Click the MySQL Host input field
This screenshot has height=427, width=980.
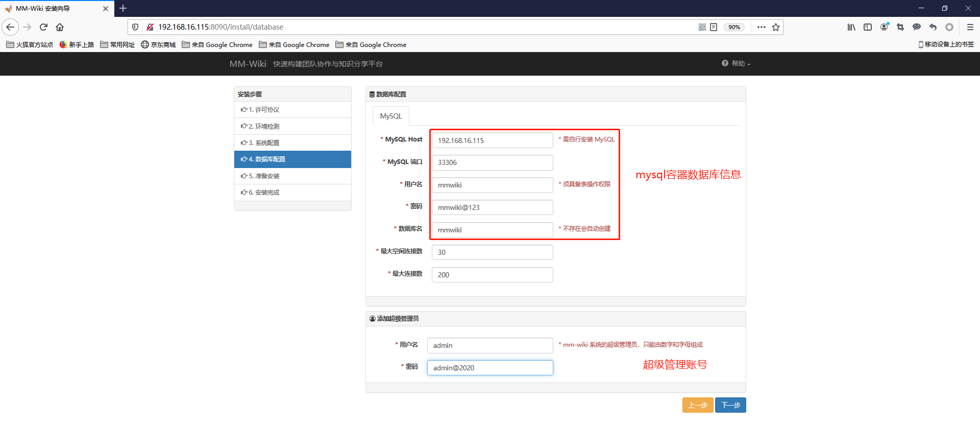click(x=493, y=140)
